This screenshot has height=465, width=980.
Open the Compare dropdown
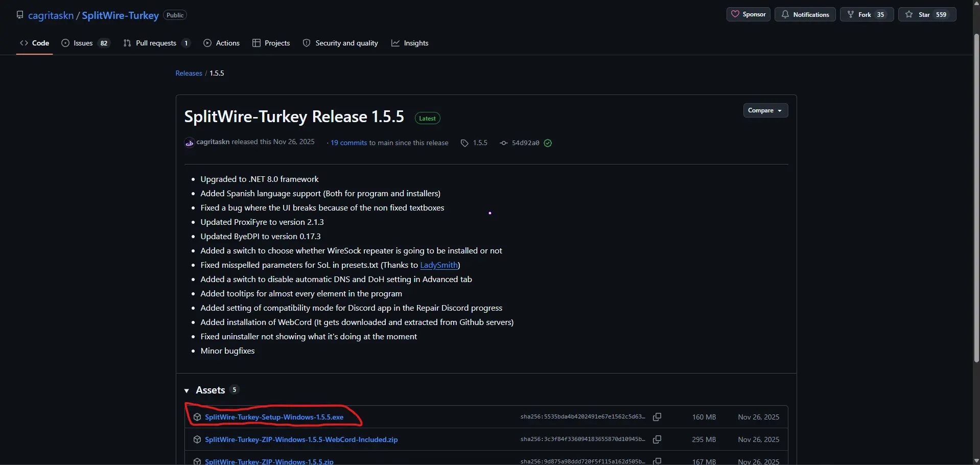pyautogui.click(x=765, y=110)
